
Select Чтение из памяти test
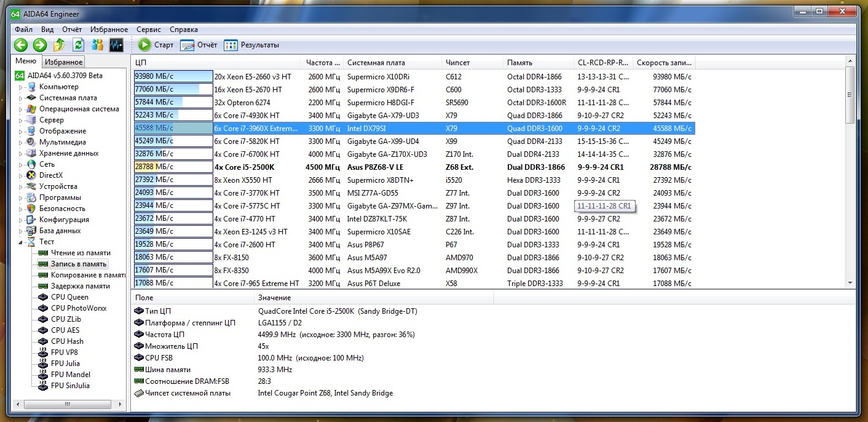tap(81, 253)
